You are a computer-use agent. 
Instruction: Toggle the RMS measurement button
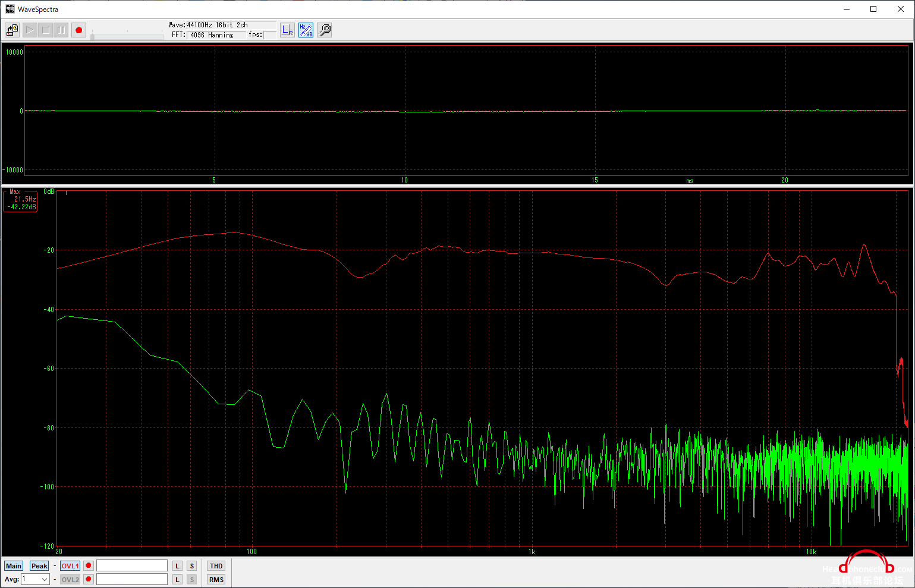point(216,580)
